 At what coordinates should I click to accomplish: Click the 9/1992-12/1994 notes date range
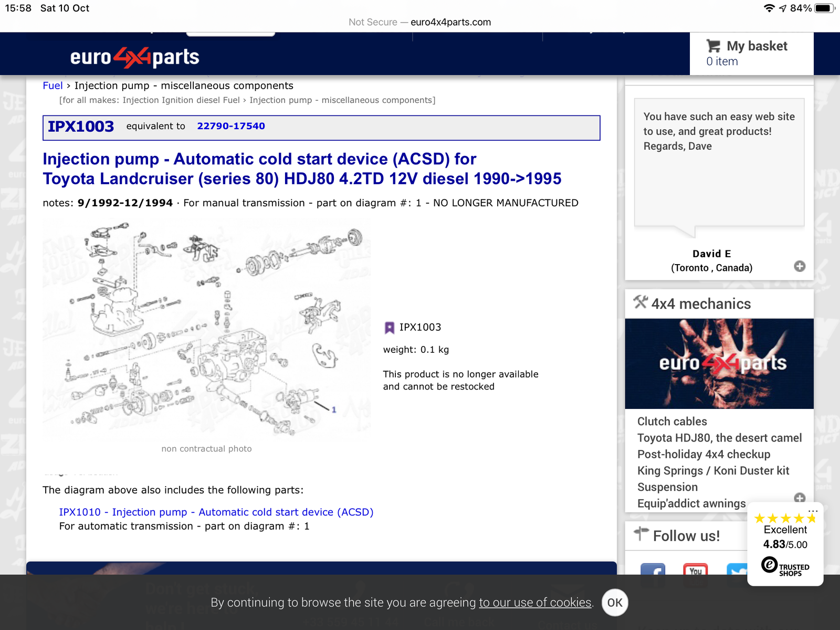(125, 203)
